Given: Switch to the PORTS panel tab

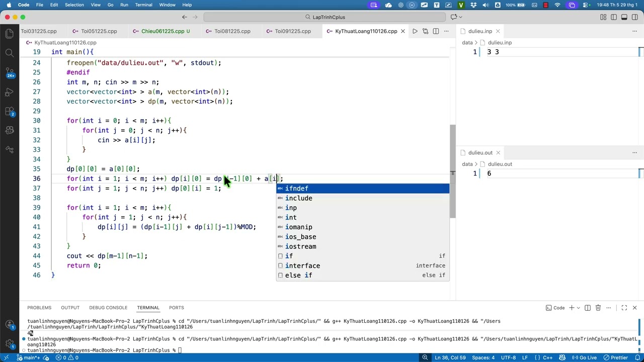Looking at the screenshot, I should 177,308.
